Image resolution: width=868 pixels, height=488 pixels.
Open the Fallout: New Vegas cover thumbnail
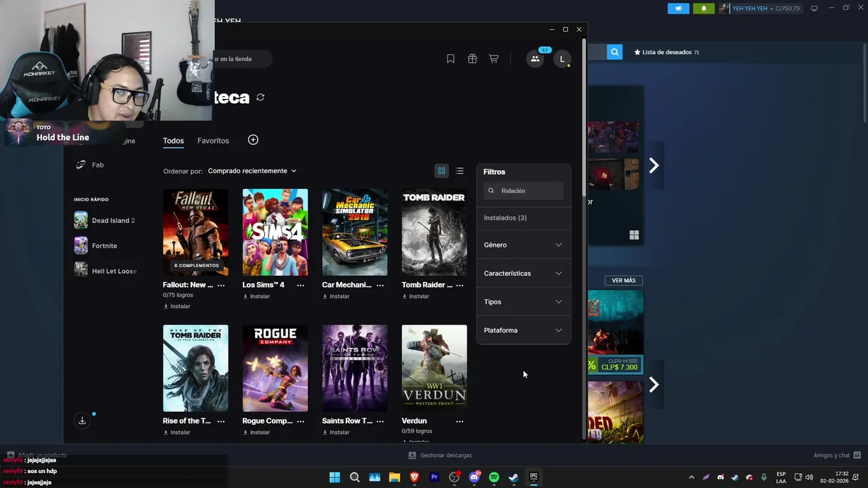pyautogui.click(x=195, y=232)
